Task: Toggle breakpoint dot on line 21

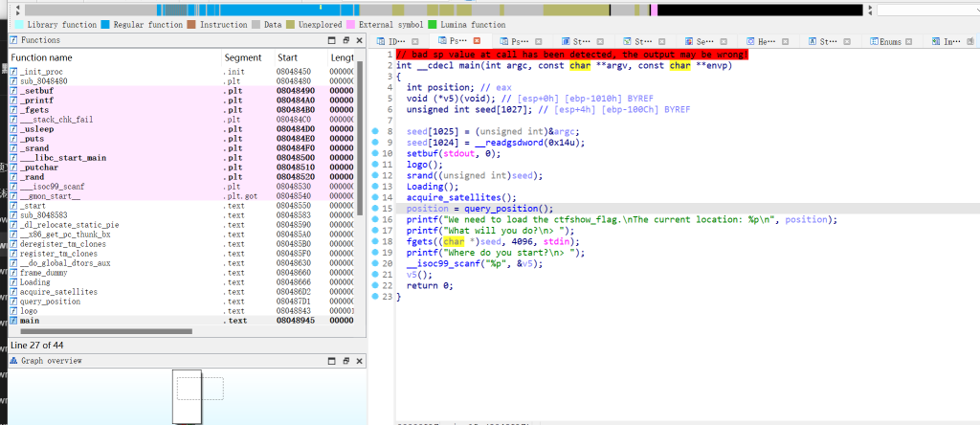Action: tap(375, 275)
